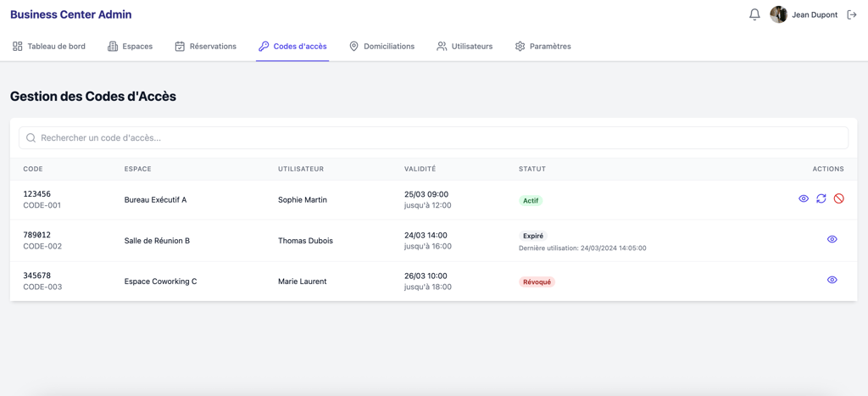This screenshot has height=396, width=868.
Task: Open the Domiciliations tab
Action: tap(382, 47)
